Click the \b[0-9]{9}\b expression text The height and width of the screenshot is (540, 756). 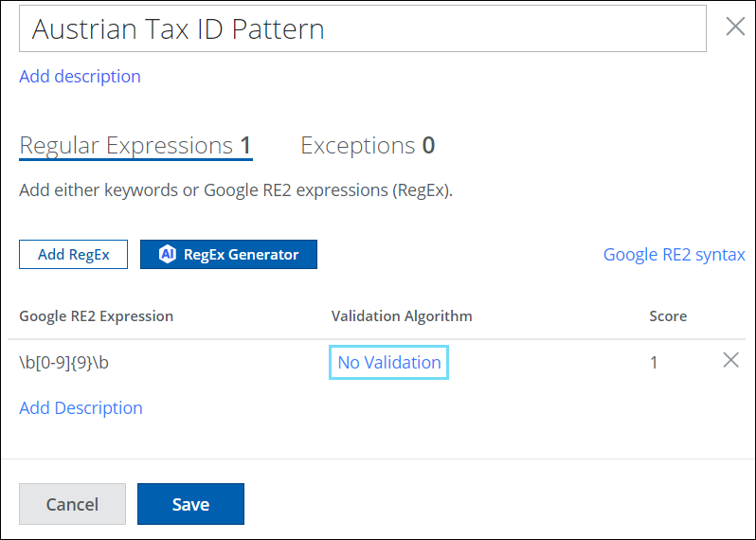[x=71, y=362]
